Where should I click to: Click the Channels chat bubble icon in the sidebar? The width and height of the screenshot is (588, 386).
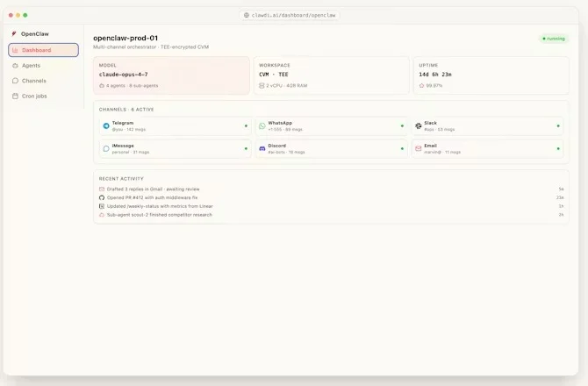coord(15,81)
